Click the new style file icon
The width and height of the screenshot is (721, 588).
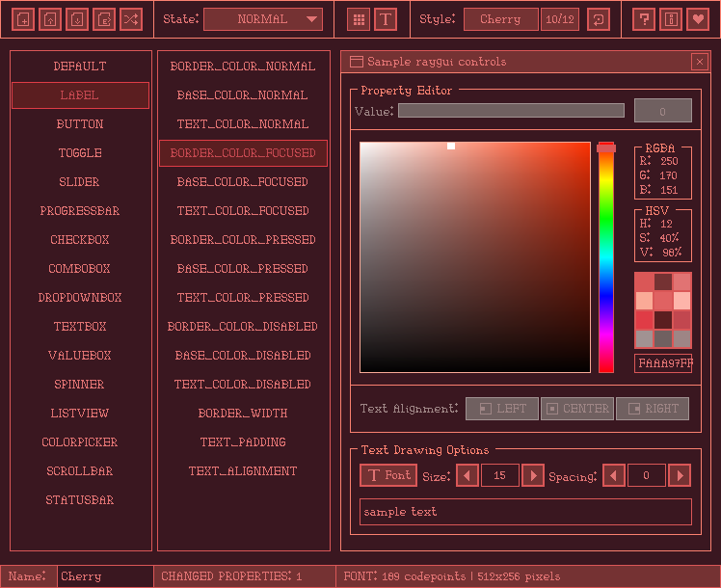click(23, 19)
